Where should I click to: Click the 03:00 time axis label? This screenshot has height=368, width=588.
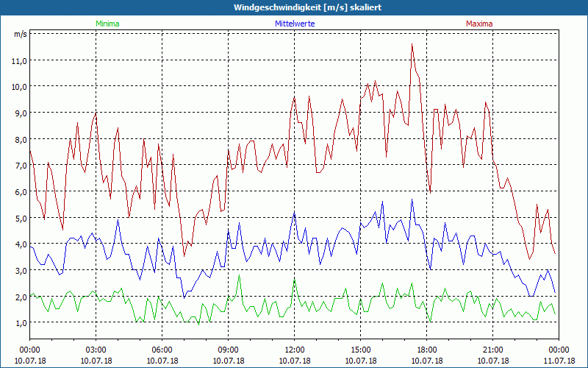[x=96, y=350]
